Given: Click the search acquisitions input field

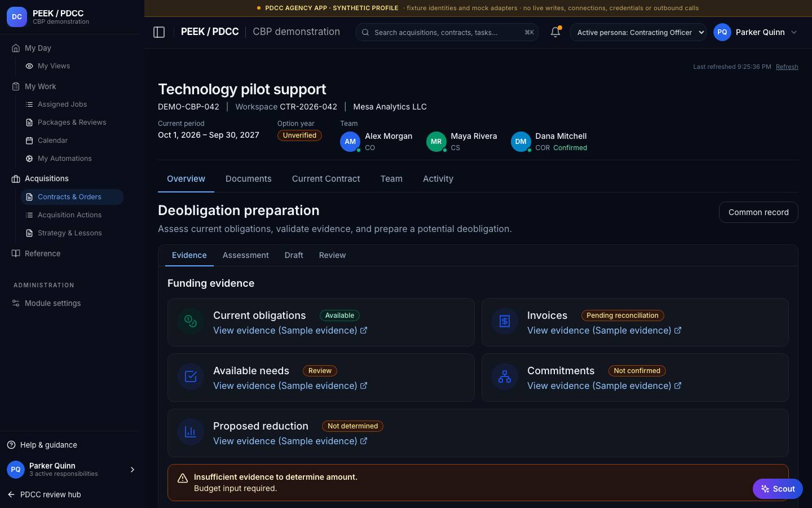Looking at the screenshot, I should 447,32.
